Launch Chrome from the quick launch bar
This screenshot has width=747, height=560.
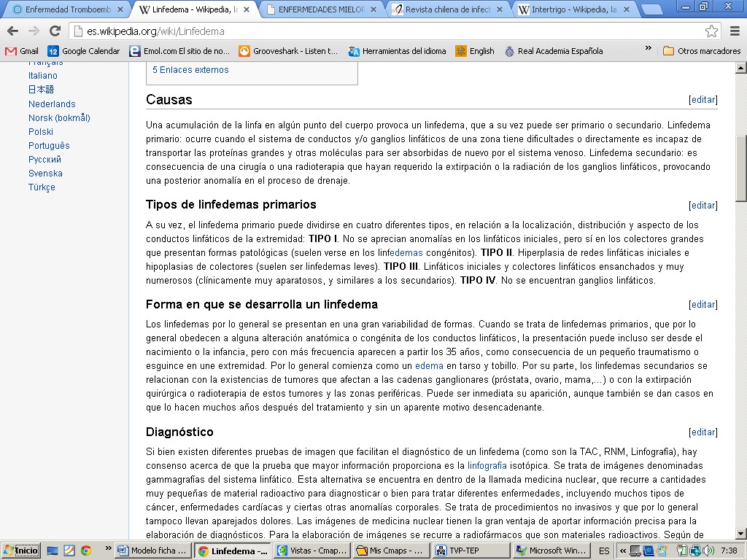pyautogui.click(x=86, y=551)
